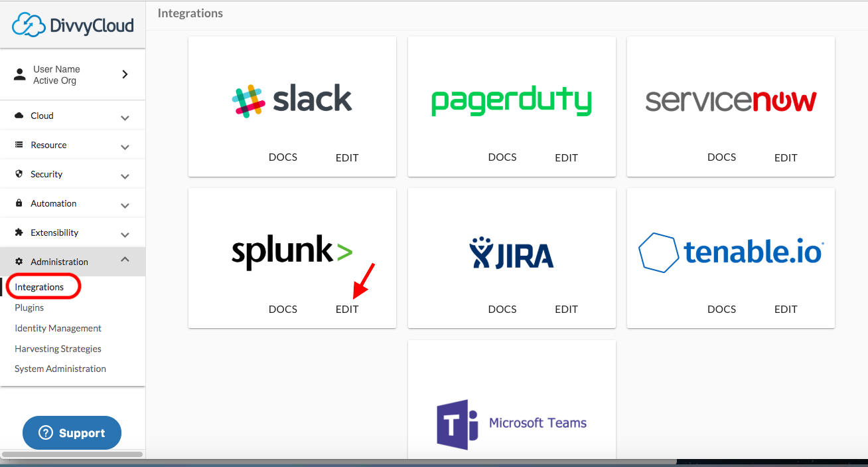Click the PagerDuty logo

[511, 101]
